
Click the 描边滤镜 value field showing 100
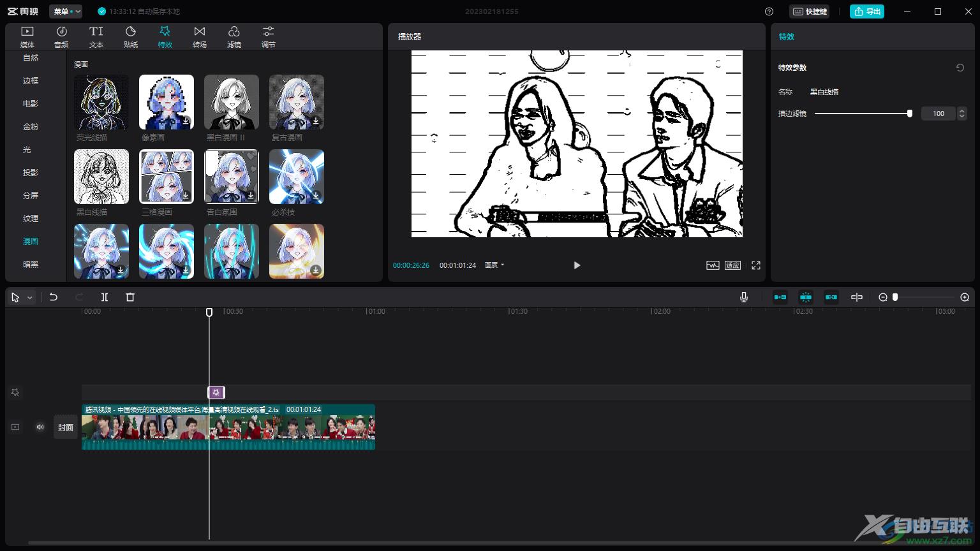pyautogui.click(x=938, y=114)
